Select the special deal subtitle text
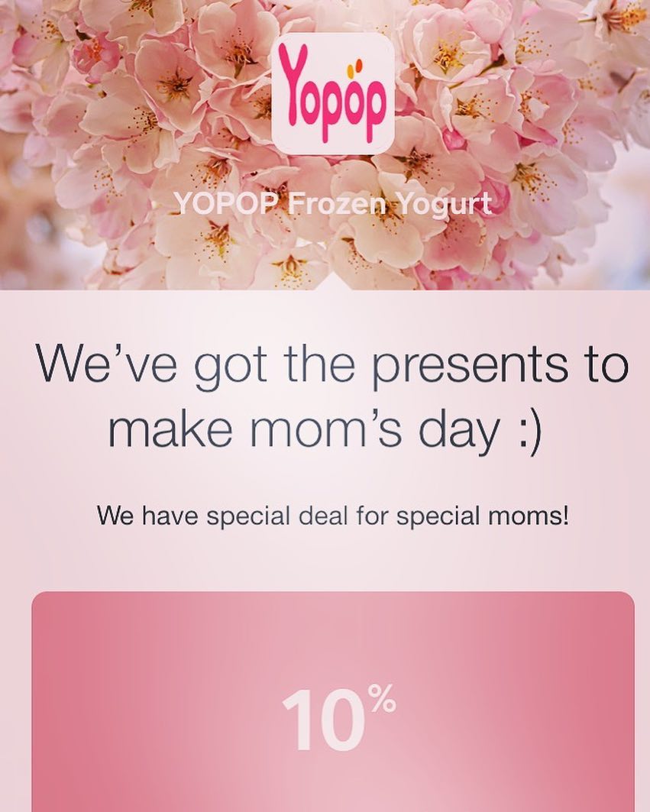 pyautogui.click(x=332, y=516)
